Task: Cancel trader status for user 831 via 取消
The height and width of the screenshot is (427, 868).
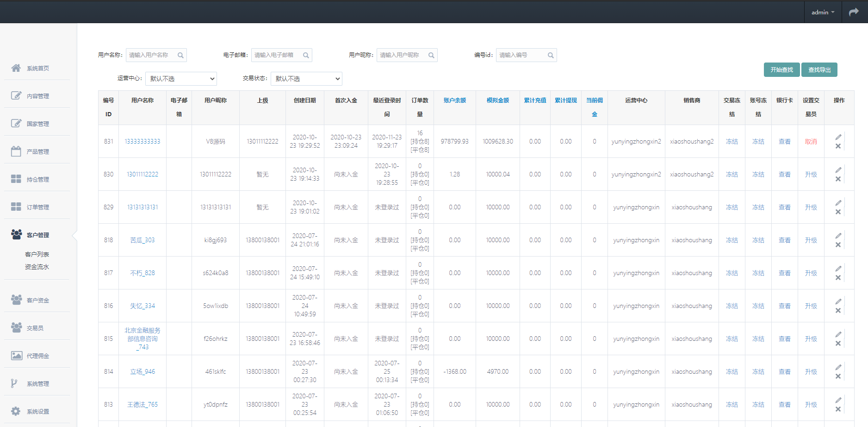Action: tap(811, 141)
